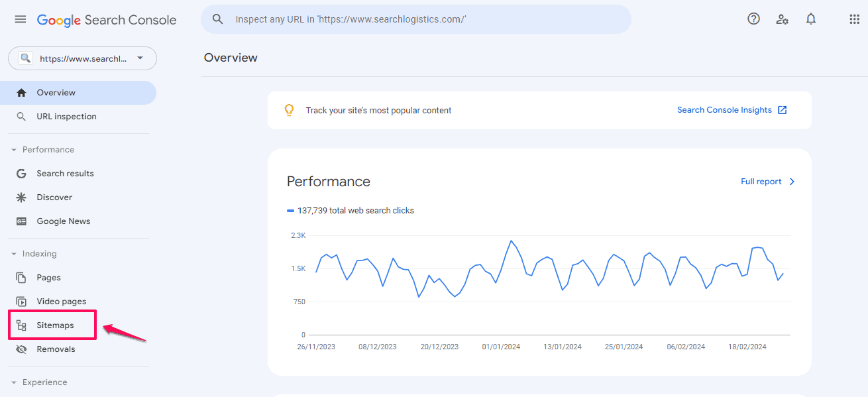This screenshot has height=397, width=868.
Task: Open the property selector dropdown
Action: pos(140,58)
